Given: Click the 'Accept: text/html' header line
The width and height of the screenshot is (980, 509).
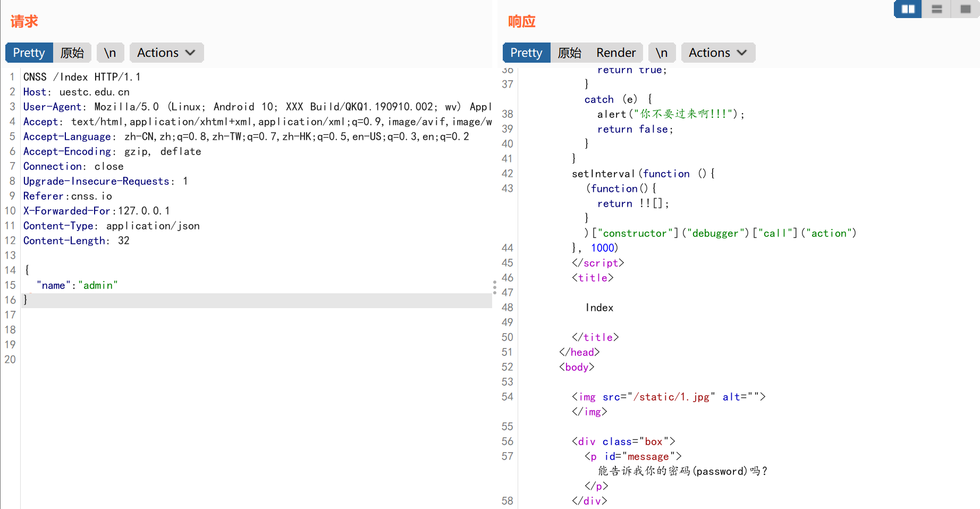Looking at the screenshot, I should pos(257,122).
